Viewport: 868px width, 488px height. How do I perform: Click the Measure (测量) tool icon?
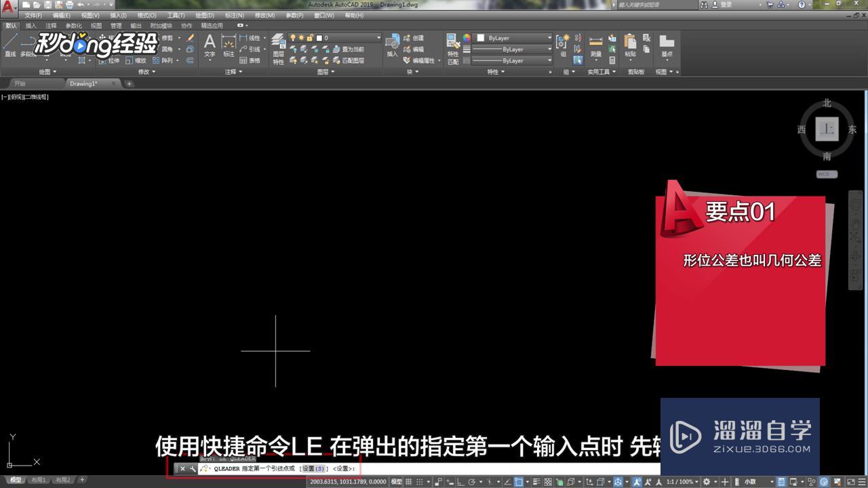pyautogui.click(x=595, y=45)
